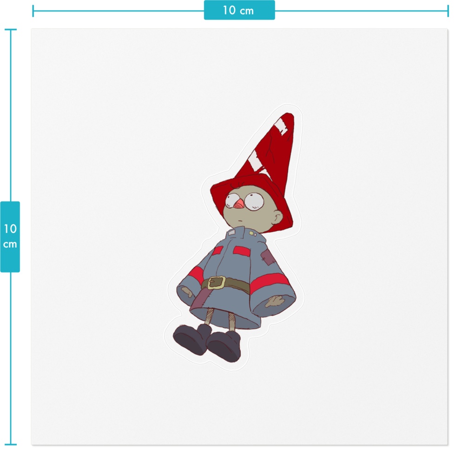Click the gnome's gold belt buckle
Image resolution: width=476 pixels, height=476 pixels.
click(x=217, y=283)
